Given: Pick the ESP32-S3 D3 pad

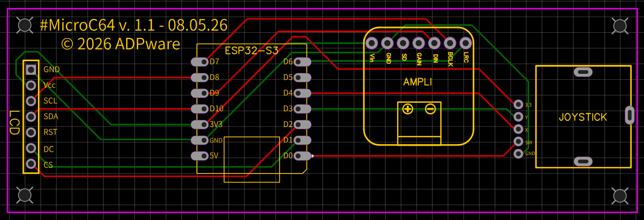Looking at the screenshot, I should coord(302,109).
